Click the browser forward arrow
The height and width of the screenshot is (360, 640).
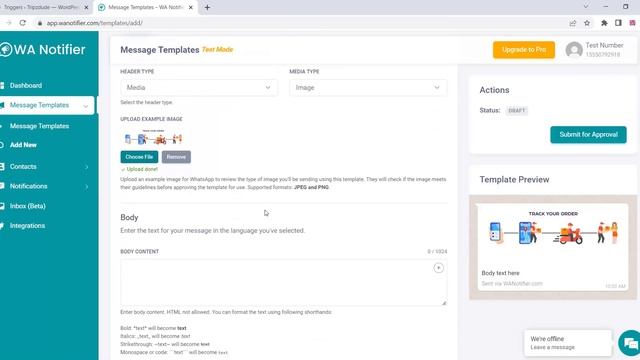coord(8,23)
